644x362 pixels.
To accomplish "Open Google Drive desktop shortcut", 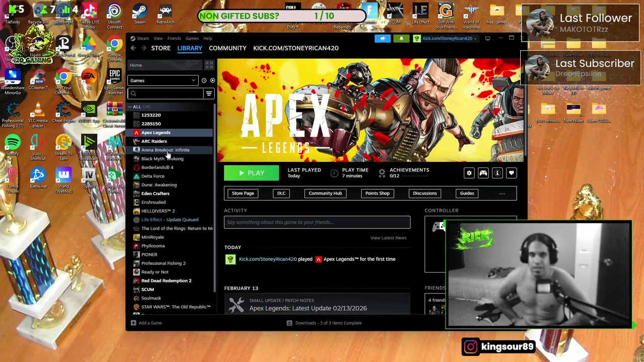I will [x=89, y=46].
